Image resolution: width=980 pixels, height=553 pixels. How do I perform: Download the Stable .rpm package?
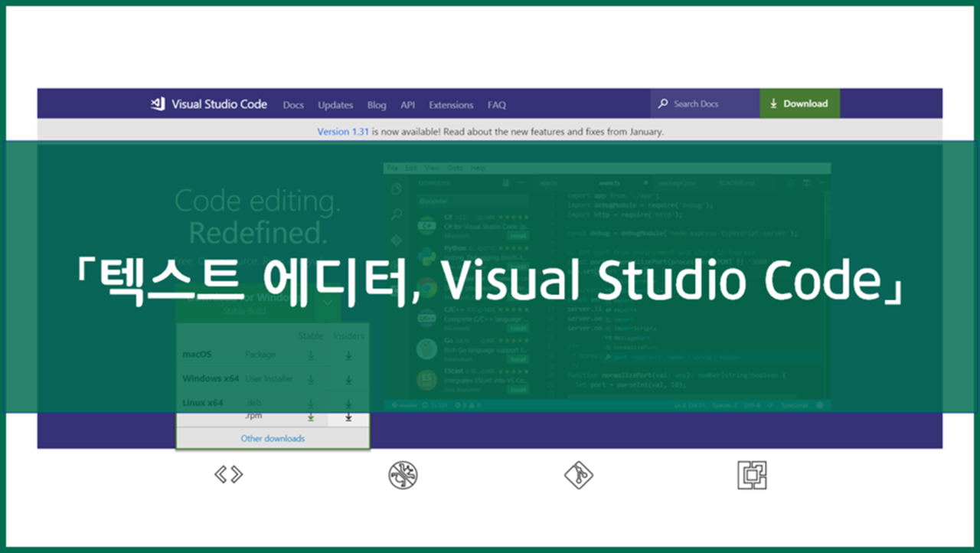pyautogui.click(x=311, y=417)
